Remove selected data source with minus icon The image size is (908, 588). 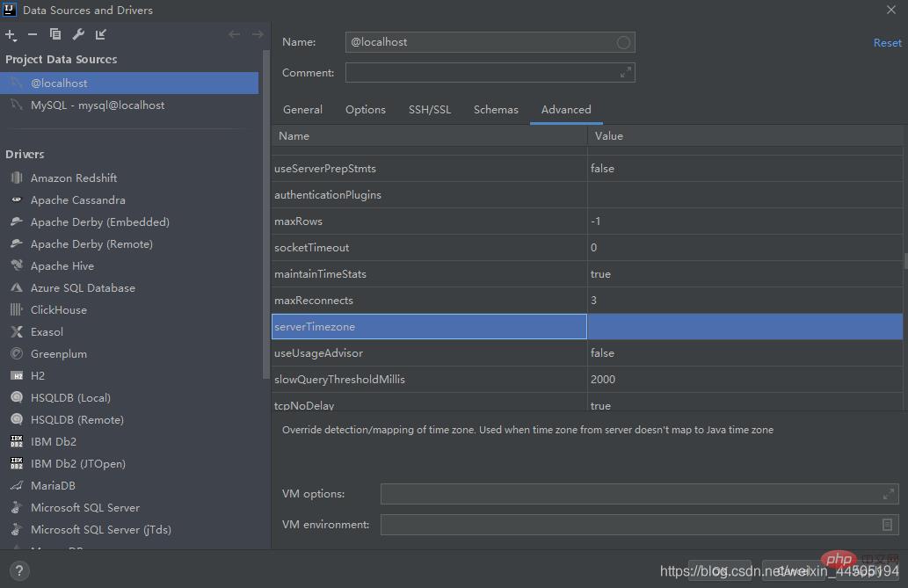[33, 34]
